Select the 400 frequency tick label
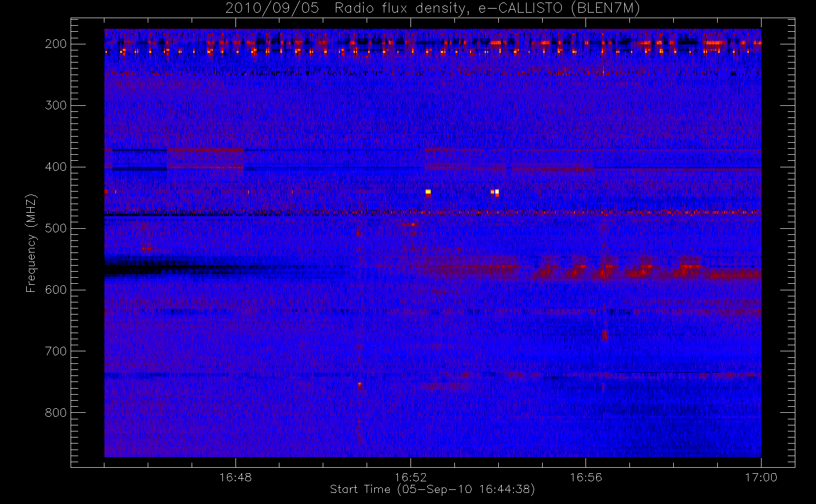The width and height of the screenshot is (816, 504). coord(56,167)
